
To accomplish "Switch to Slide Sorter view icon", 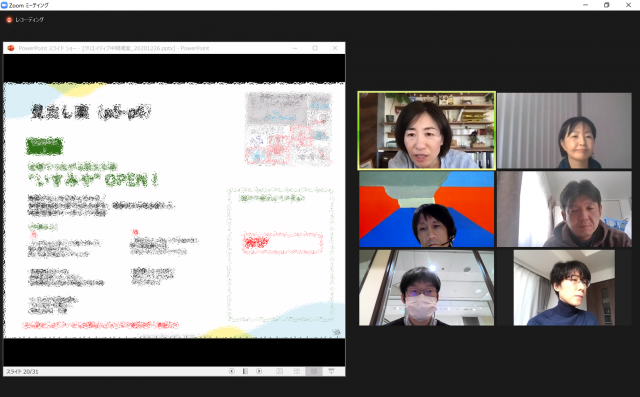I will click(x=297, y=371).
